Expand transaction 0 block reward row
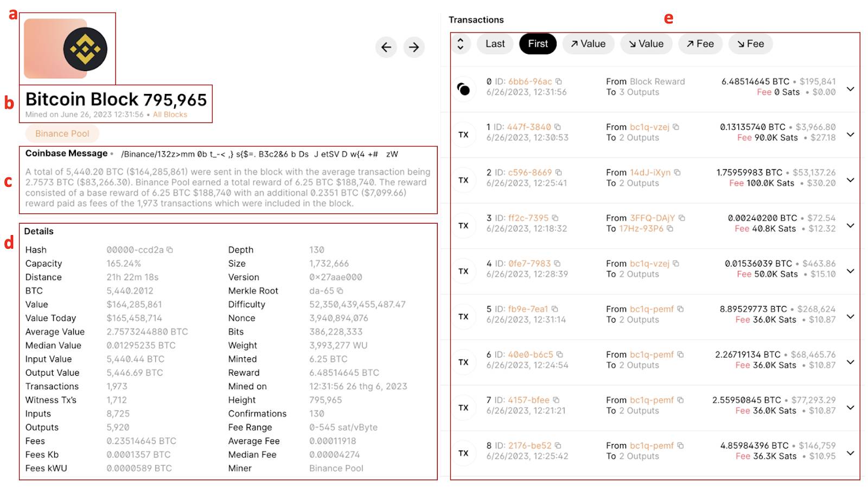 coord(850,89)
